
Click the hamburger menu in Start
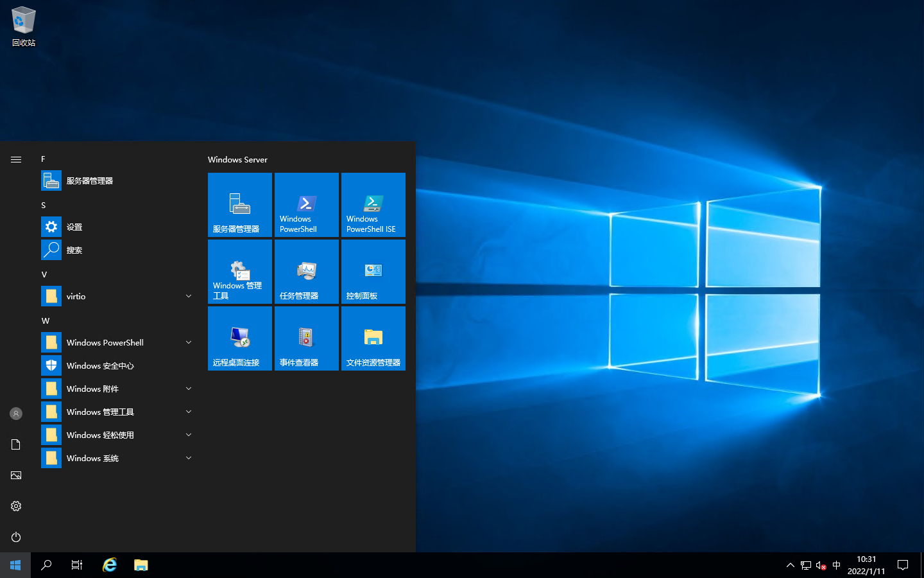[x=16, y=159]
